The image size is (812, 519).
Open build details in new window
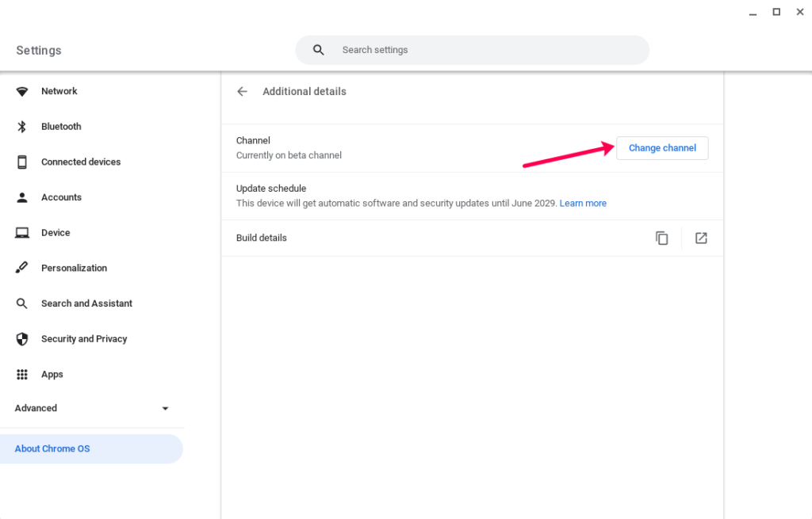pos(701,238)
